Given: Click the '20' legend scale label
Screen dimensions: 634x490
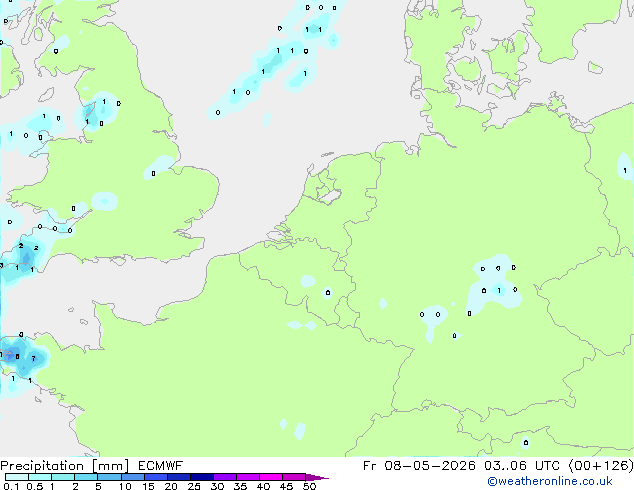Looking at the screenshot, I should point(171,486).
